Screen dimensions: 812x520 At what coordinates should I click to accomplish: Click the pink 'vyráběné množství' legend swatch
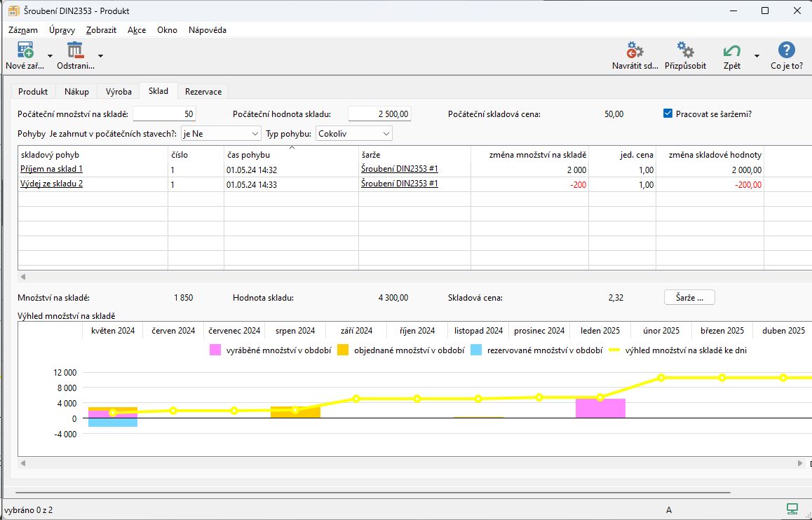pos(215,350)
